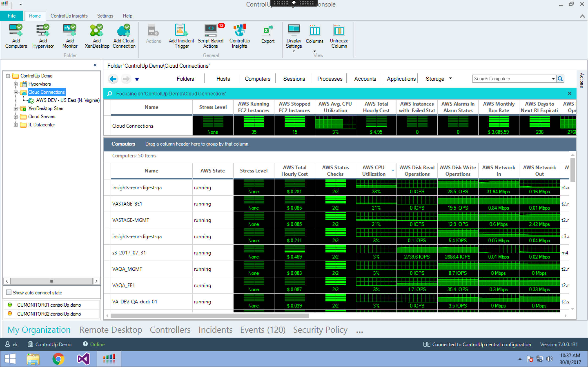This screenshot has height=367, width=588.
Task: Switch to the Processes view
Action: [330, 79]
